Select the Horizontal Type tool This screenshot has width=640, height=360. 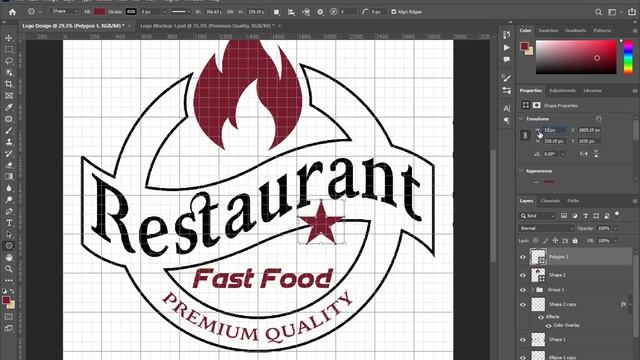[x=9, y=223]
